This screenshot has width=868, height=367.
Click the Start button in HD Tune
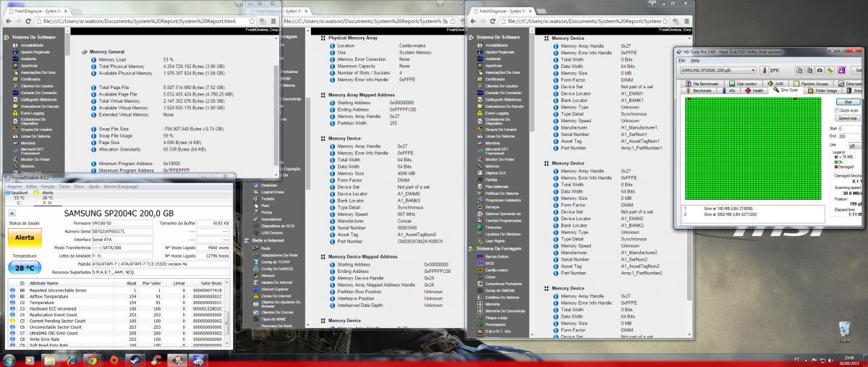[849, 102]
